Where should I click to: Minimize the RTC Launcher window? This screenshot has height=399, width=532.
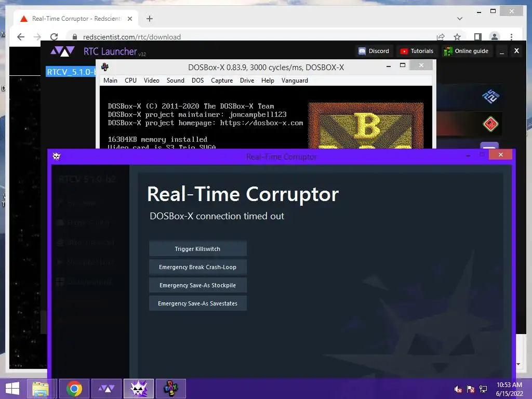click(x=502, y=51)
